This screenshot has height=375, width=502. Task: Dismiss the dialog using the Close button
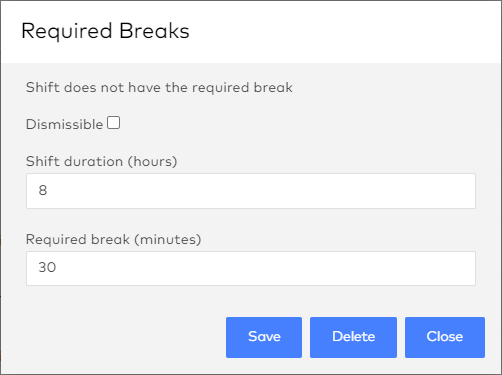click(x=445, y=337)
